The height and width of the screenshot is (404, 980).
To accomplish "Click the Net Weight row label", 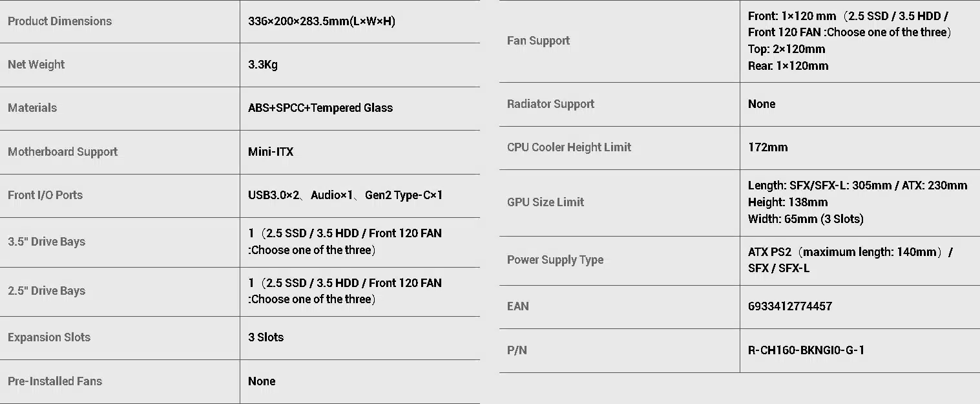I will [x=36, y=65].
